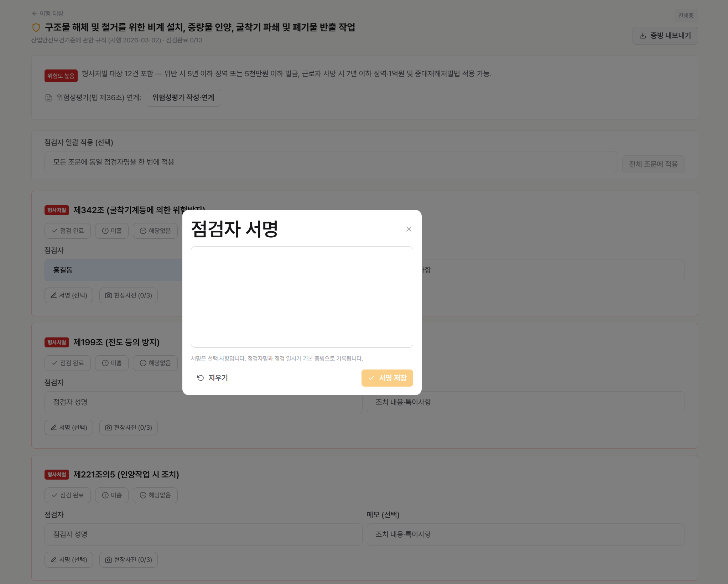Focus 점검자 성명 field in 제199조

(203, 402)
